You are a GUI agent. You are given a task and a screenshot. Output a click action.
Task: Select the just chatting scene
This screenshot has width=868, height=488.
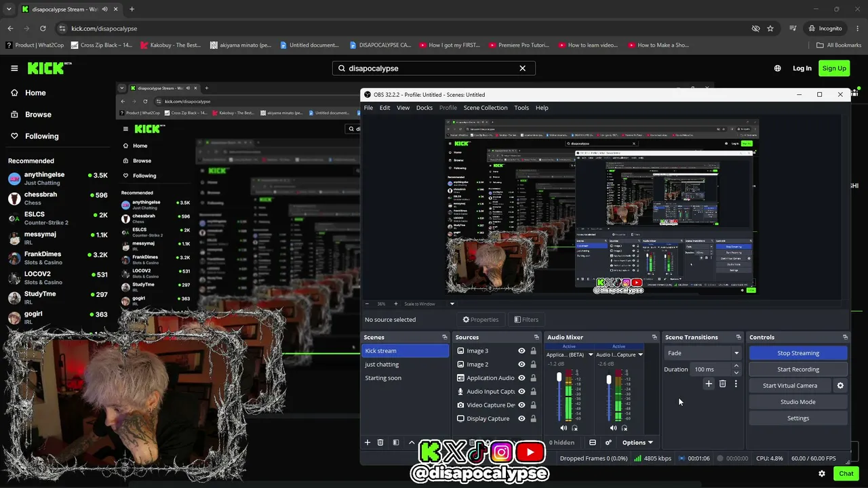[405, 365]
